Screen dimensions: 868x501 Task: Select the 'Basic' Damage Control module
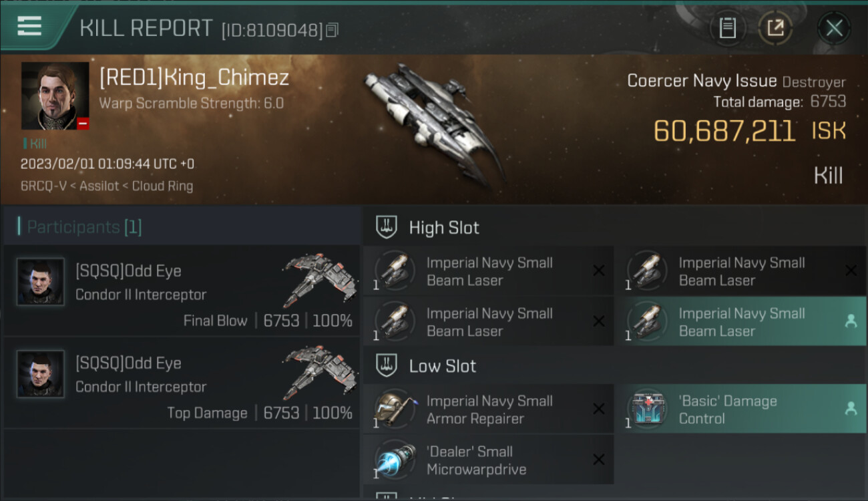740,409
